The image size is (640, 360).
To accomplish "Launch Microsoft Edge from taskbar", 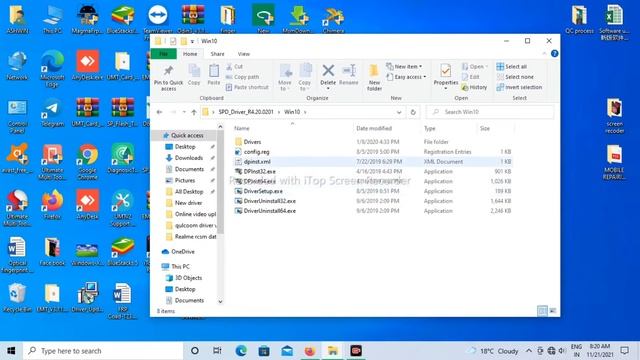I will (241, 351).
